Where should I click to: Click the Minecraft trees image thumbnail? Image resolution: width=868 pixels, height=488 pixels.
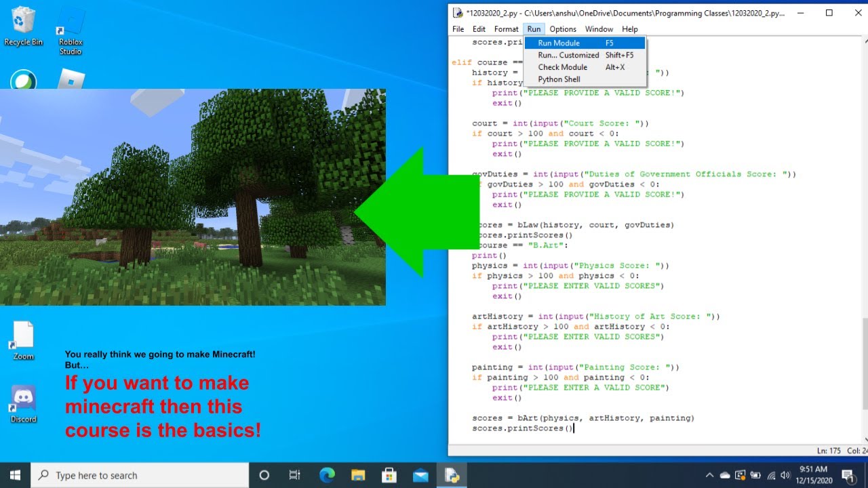click(x=193, y=197)
